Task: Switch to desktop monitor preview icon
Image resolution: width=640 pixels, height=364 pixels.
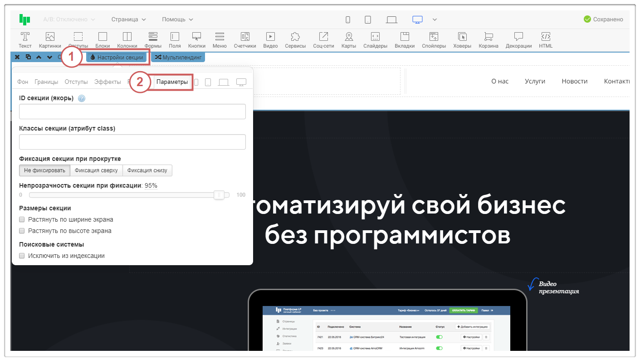Action: (x=417, y=19)
